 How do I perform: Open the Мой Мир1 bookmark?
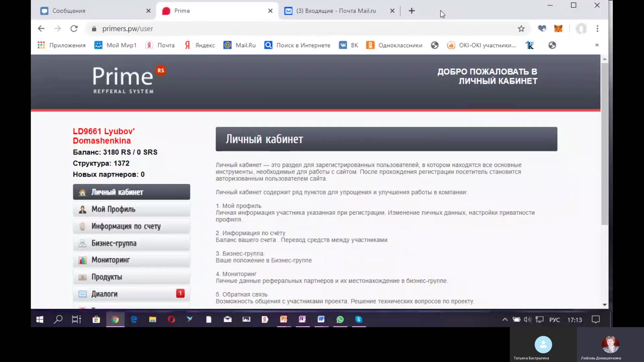116,45
